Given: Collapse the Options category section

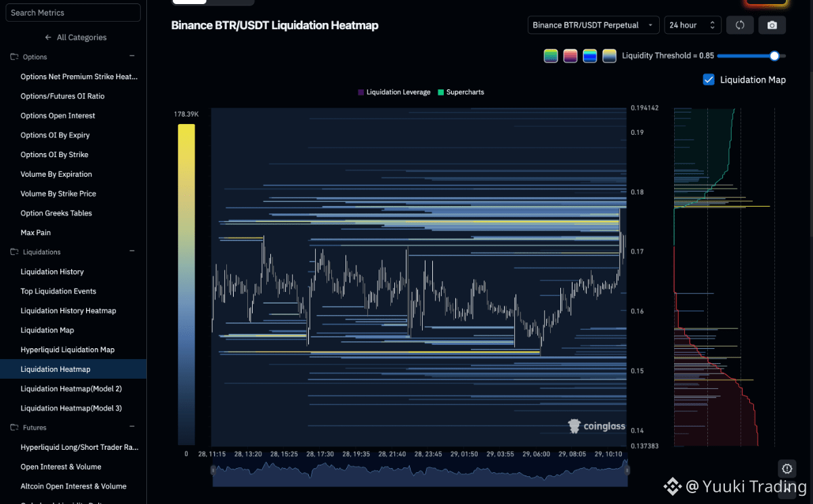Looking at the screenshot, I should [x=132, y=56].
